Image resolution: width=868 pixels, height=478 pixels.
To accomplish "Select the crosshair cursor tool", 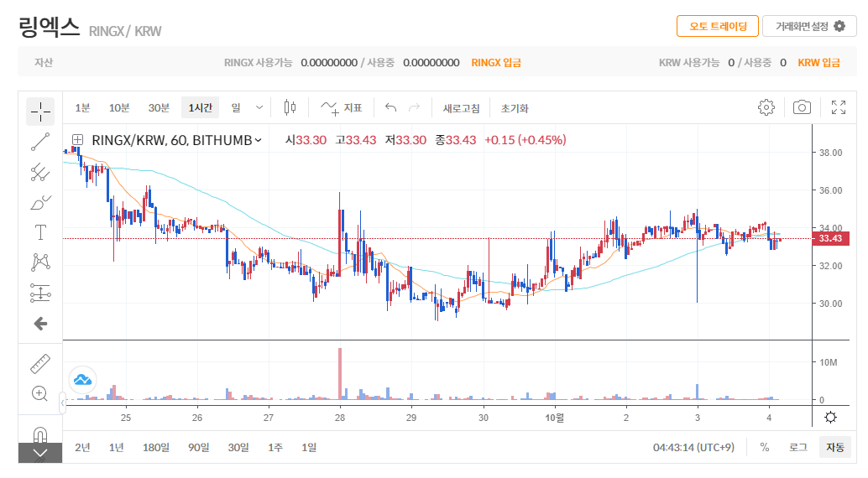I will coord(40,112).
